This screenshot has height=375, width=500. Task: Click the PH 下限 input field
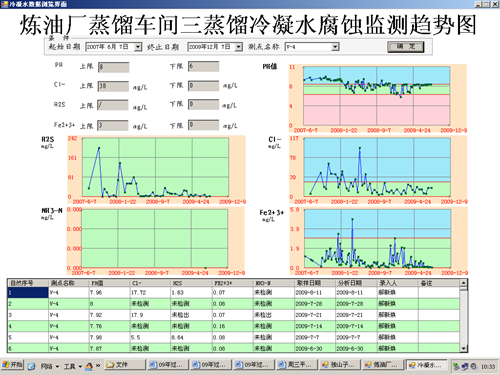[203, 66]
